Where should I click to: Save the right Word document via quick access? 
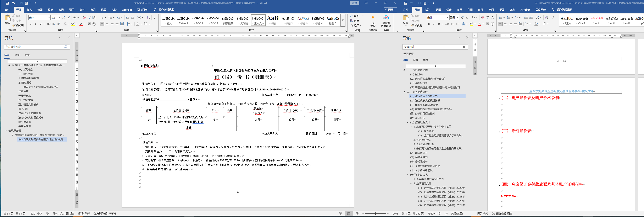pyautogui.click(x=405, y=3)
